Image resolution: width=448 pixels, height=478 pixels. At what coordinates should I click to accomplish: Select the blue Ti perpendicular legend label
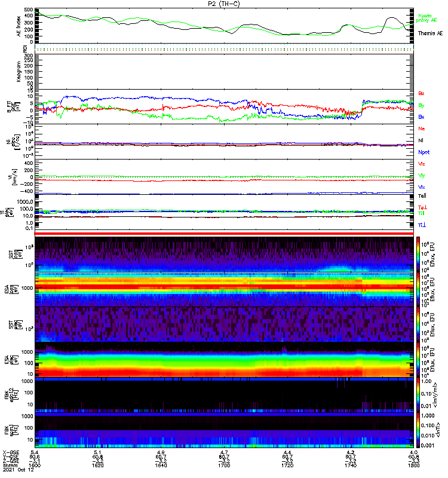[x=422, y=225]
